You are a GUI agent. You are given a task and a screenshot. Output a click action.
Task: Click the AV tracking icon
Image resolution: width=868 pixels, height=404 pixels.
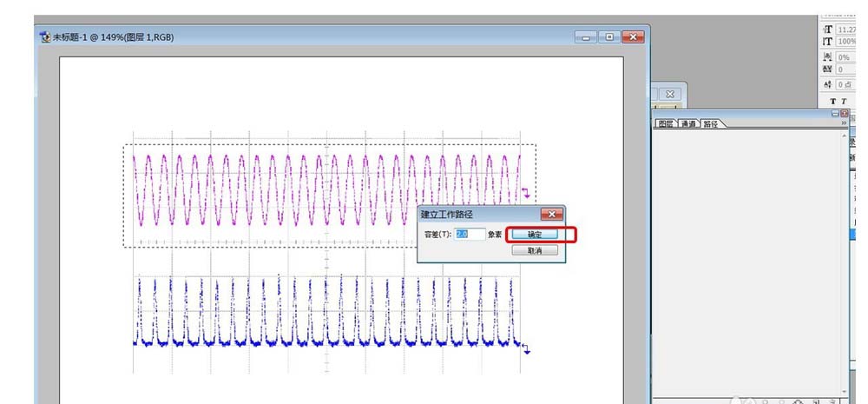point(827,70)
